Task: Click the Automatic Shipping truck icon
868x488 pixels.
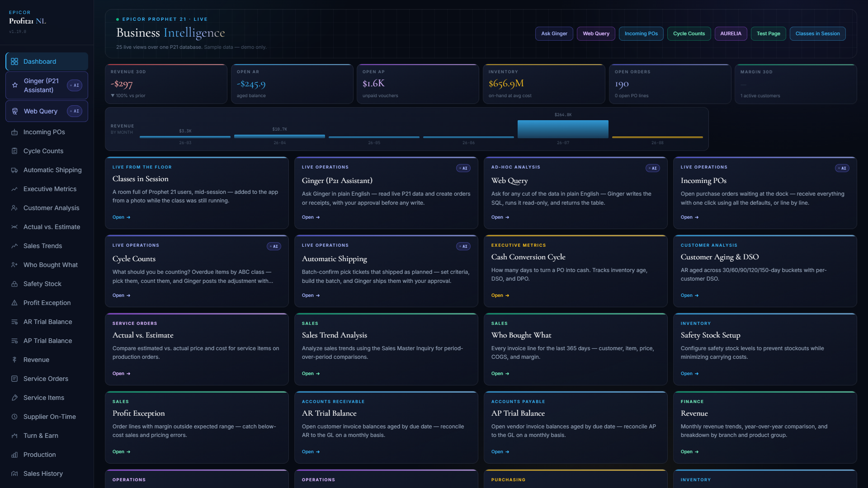Action: click(x=14, y=170)
